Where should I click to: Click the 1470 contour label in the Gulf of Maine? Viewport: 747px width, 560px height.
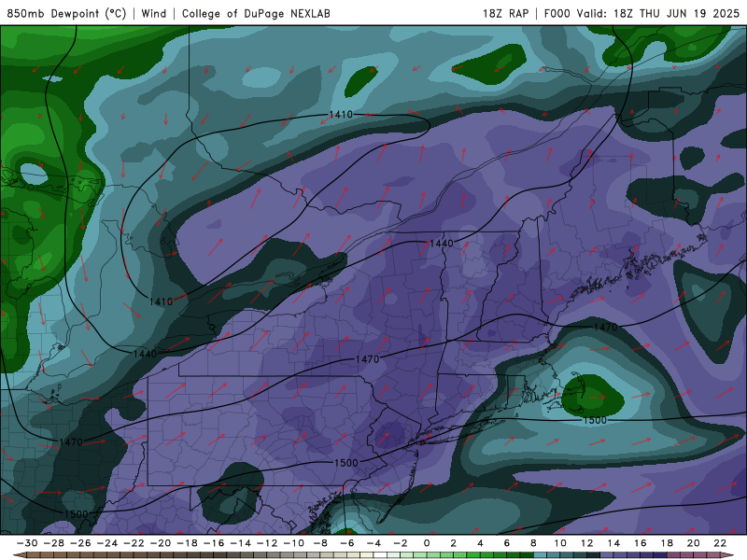point(605,328)
